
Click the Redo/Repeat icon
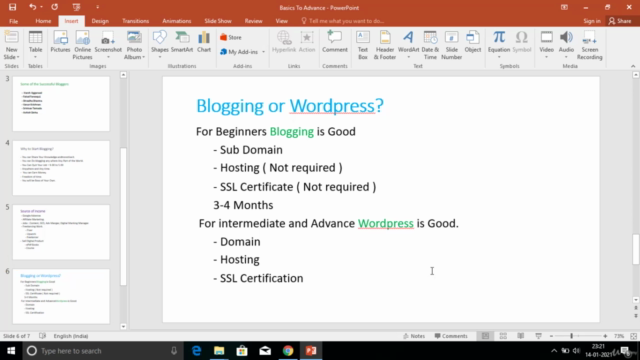click(54, 7)
